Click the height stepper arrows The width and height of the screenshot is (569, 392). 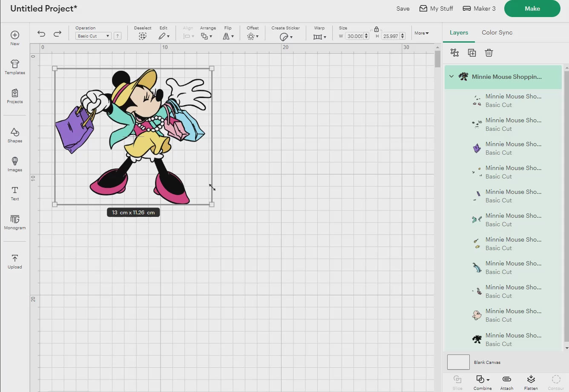coord(402,36)
